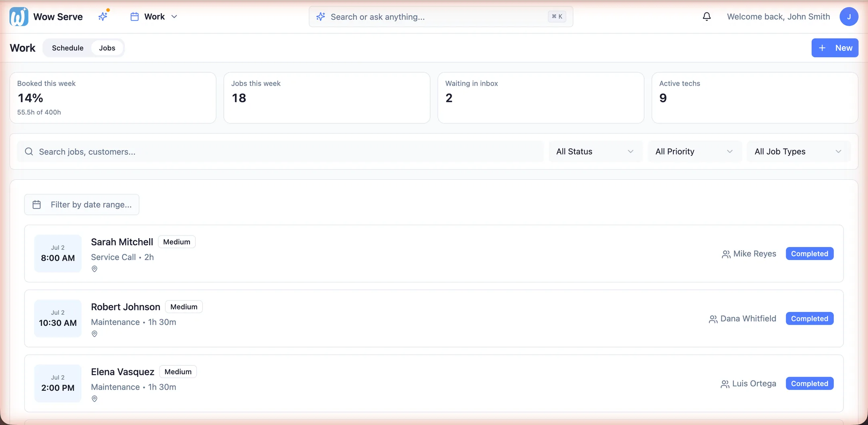Image resolution: width=868 pixels, height=425 pixels.
Task: Click "55.5h of 400h" text
Action: coord(39,112)
